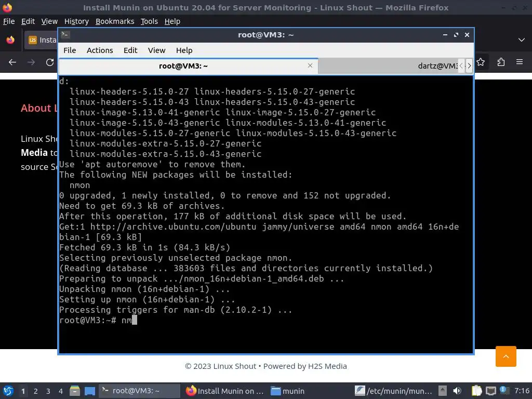Open the Firefox View menu
Image resolution: width=532 pixels, height=399 pixels.
coord(49,21)
